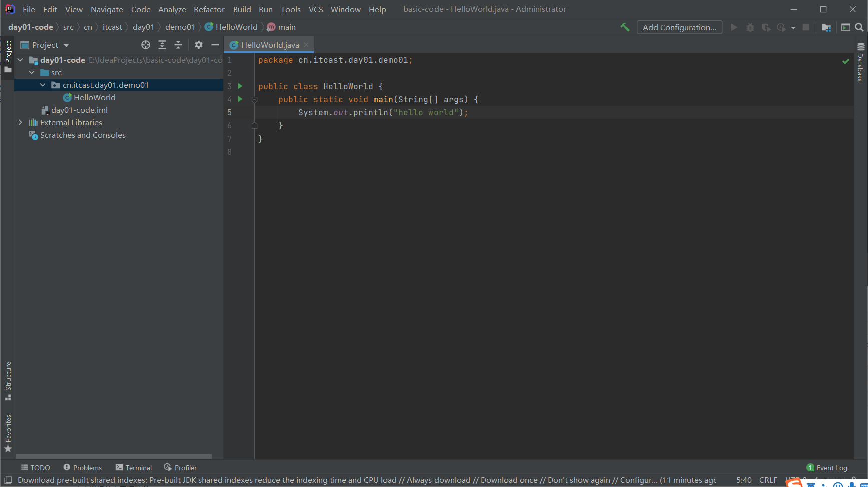Open the Tools menu
This screenshot has height=487, width=868.
(290, 9)
